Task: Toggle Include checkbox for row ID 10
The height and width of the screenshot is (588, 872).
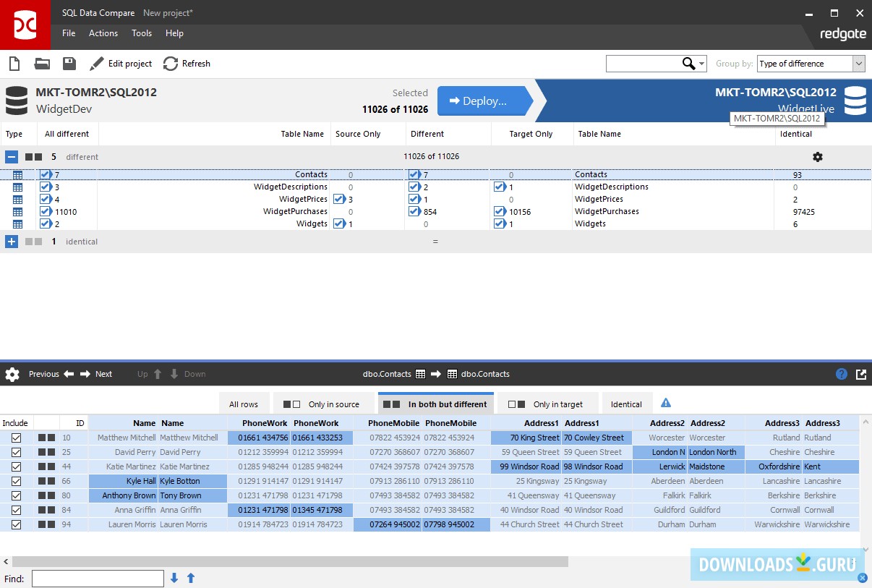Action: [16, 438]
